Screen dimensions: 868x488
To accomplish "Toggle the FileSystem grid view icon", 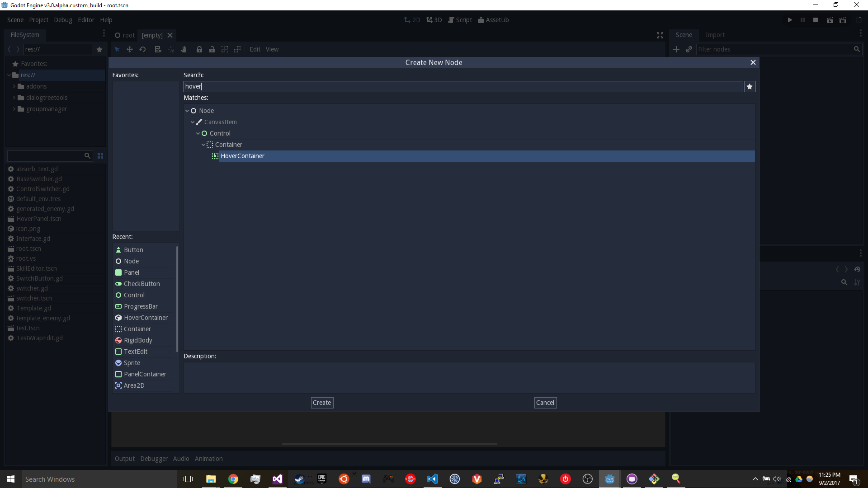I will point(100,156).
